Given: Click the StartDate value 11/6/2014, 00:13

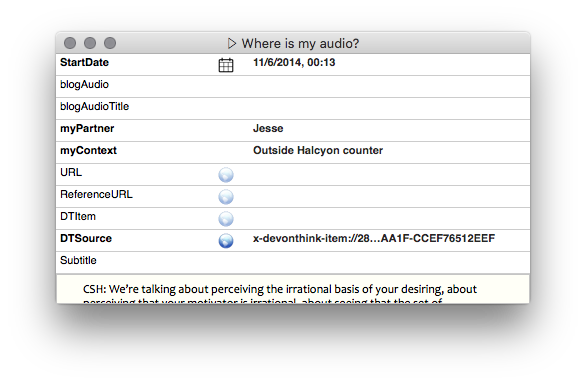Looking at the screenshot, I should (294, 62).
